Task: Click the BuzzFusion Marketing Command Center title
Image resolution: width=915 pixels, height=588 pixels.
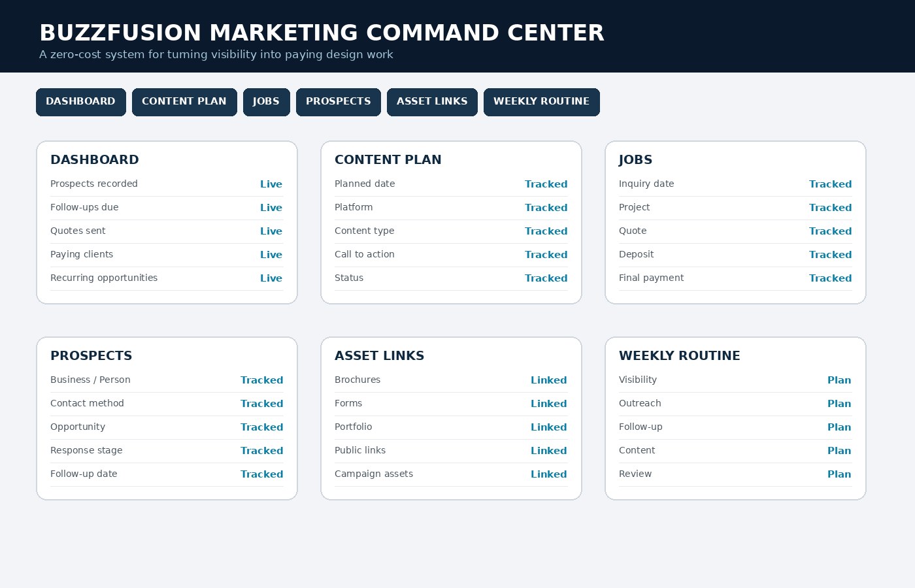Action: 322,33
